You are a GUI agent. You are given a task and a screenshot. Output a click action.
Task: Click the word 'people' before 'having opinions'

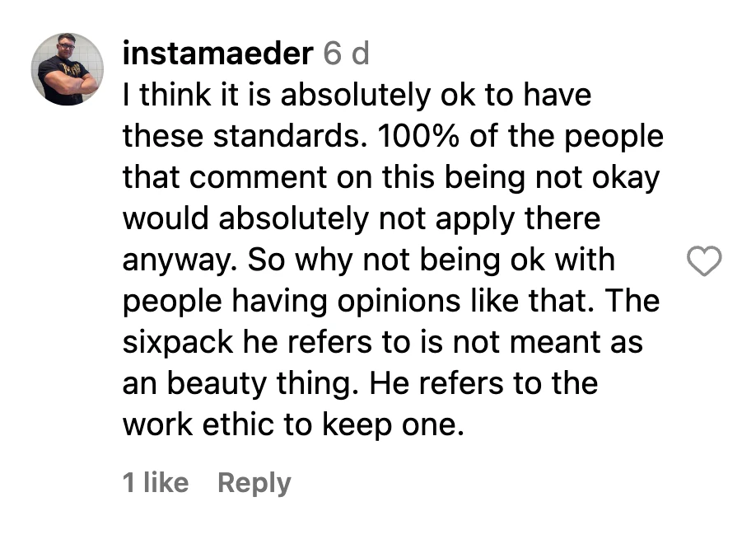172,302
